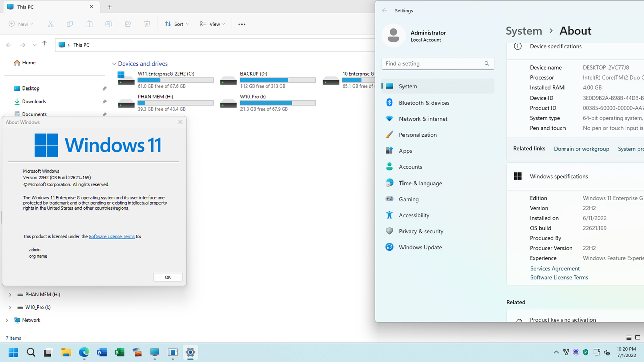This screenshot has height=362, width=644.
Task: Open the Sort dropdown menu
Action: coord(177,24)
